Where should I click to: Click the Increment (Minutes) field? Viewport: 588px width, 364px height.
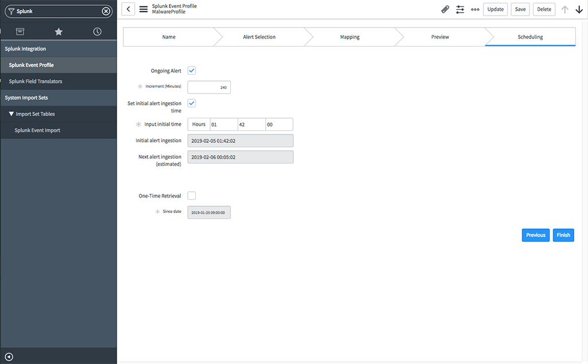point(209,87)
